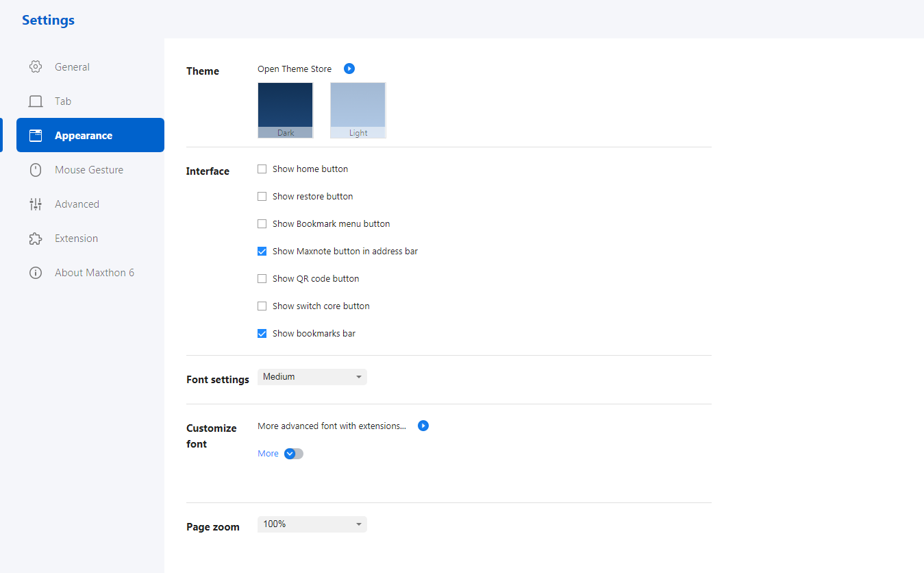
Task: Click the Font settings label
Action: (x=218, y=380)
